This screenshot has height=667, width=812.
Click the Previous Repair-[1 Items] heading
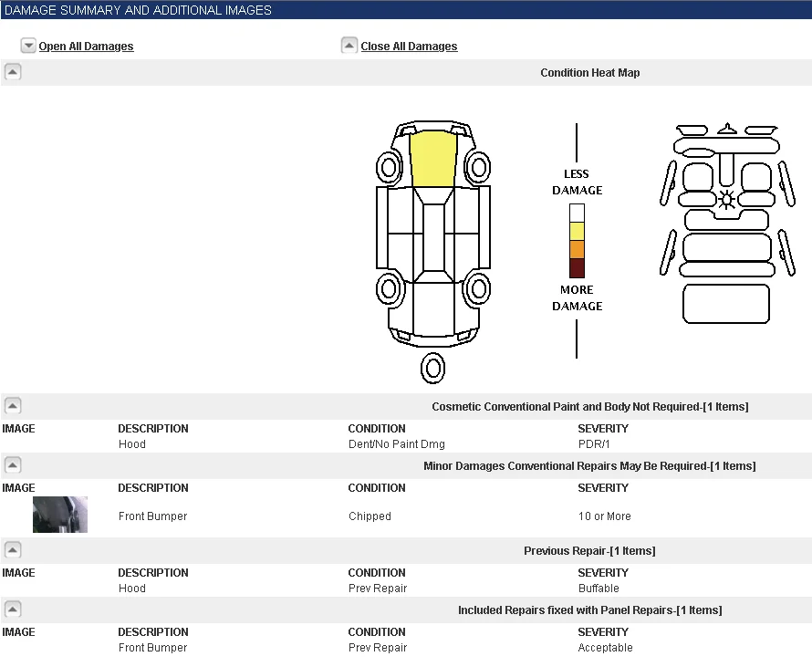(589, 550)
